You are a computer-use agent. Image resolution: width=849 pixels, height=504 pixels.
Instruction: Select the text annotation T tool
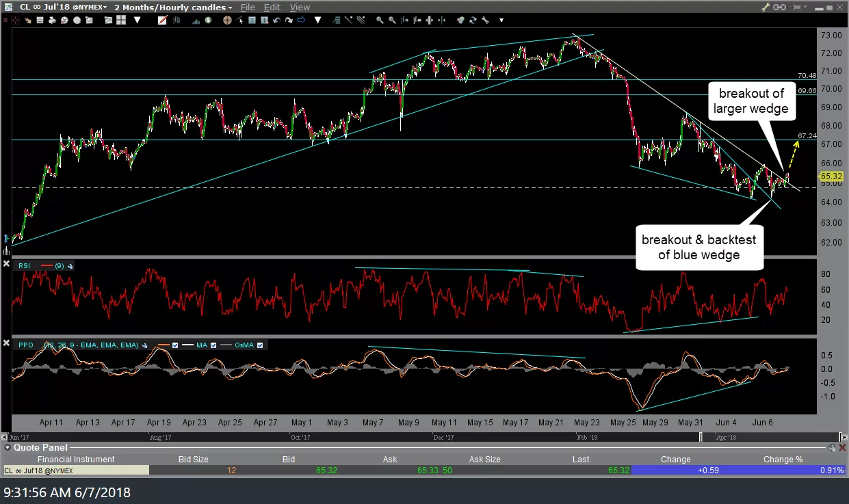coord(252,21)
